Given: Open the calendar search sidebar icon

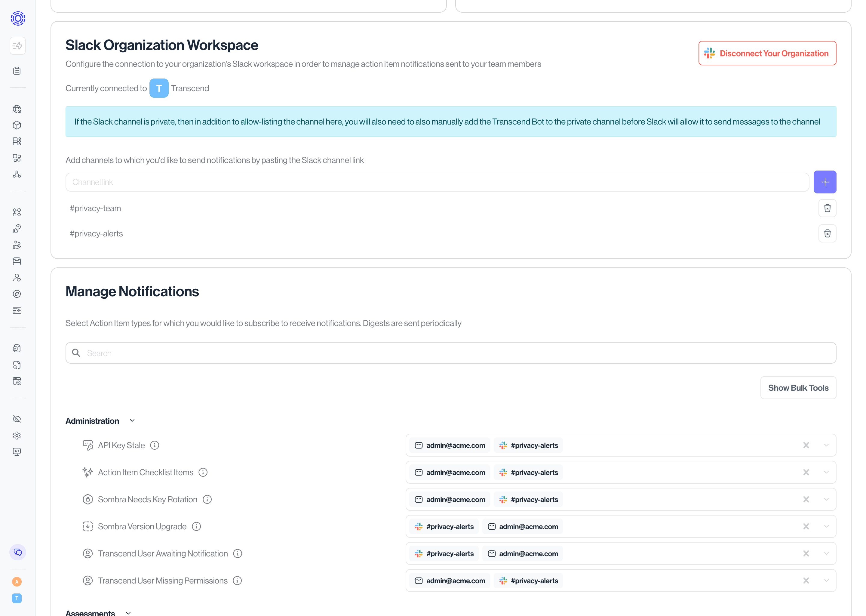Looking at the screenshot, I should click(17, 381).
